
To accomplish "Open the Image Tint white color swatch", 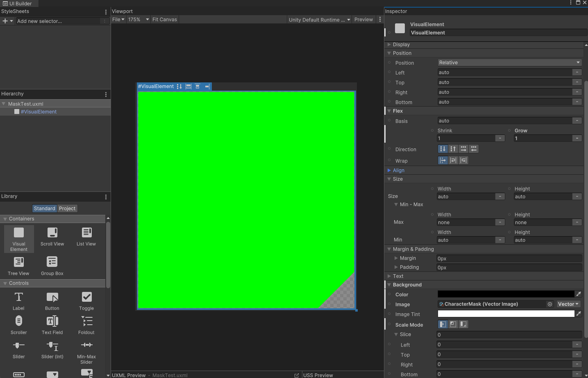I will pyautogui.click(x=506, y=314).
